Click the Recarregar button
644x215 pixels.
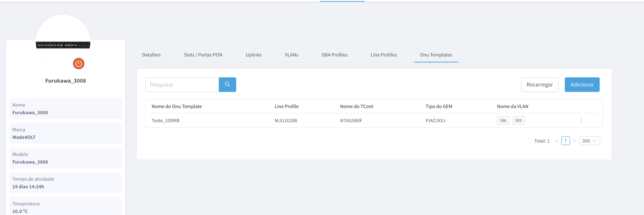[x=540, y=84]
